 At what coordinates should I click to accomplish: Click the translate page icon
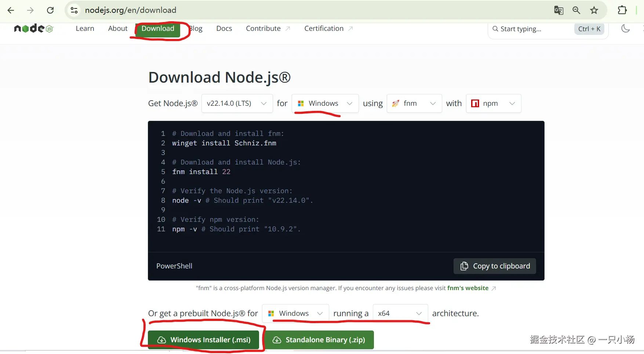(559, 10)
